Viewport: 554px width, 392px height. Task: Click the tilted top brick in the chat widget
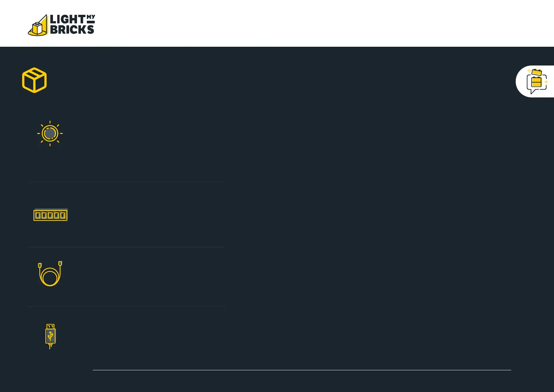pos(537,72)
